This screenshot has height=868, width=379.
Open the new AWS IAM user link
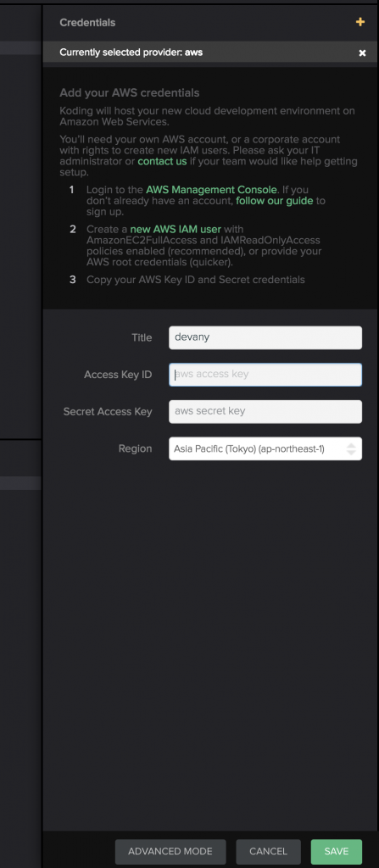coord(176,229)
